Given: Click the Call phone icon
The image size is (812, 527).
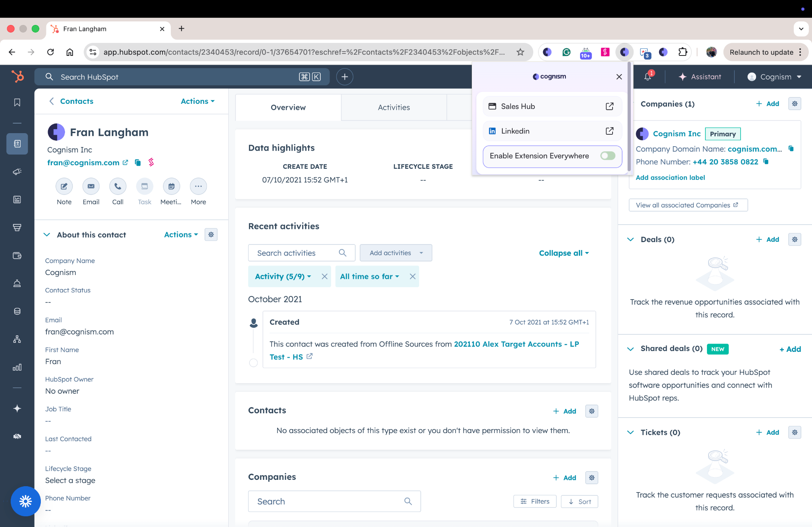Looking at the screenshot, I should coord(118,186).
